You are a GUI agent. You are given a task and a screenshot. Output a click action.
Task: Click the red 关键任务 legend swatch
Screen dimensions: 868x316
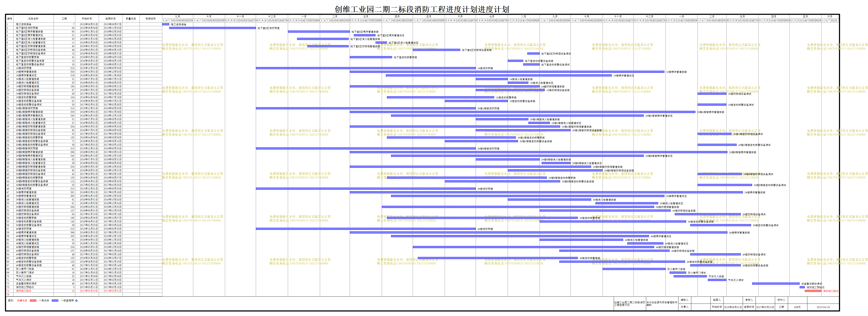(33, 301)
